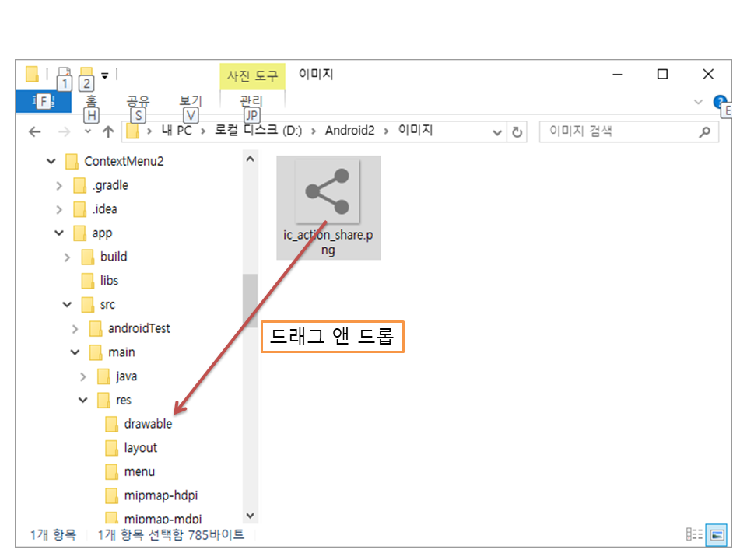
Task: Click Android2 in the breadcrumb path
Action: 349,131
